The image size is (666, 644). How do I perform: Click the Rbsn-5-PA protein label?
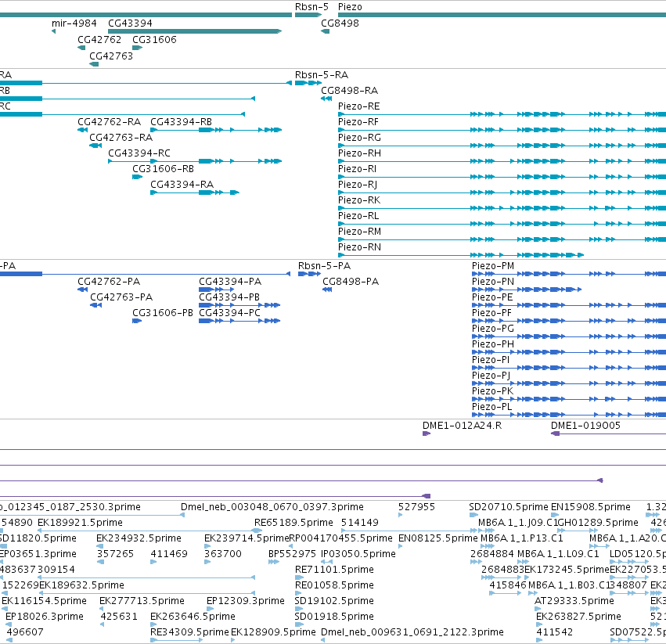click(x=324, y=266)
